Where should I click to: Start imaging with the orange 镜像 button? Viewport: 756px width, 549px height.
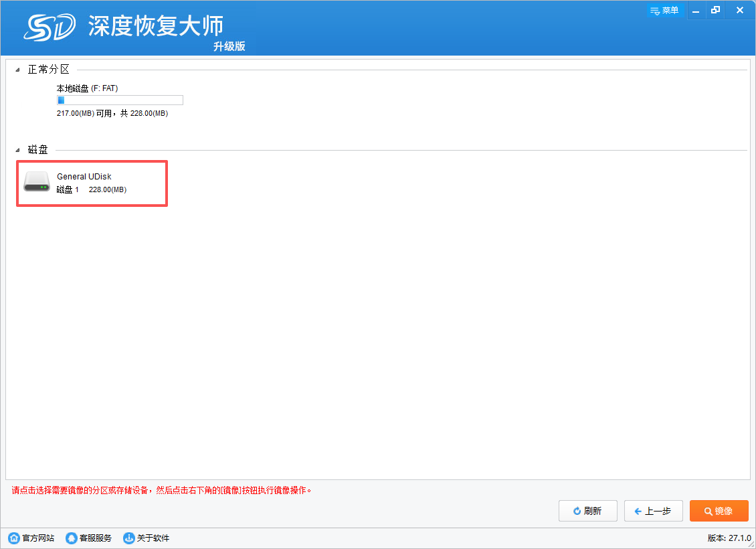(x=719, y=511)
